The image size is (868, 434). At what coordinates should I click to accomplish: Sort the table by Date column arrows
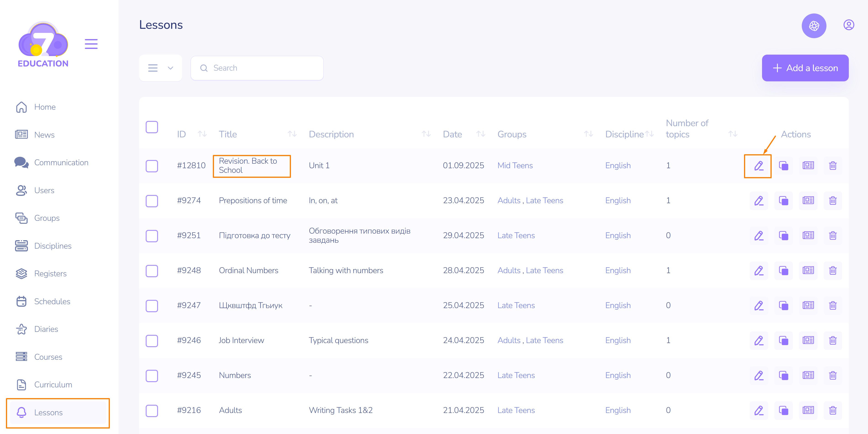coord(480,134)
